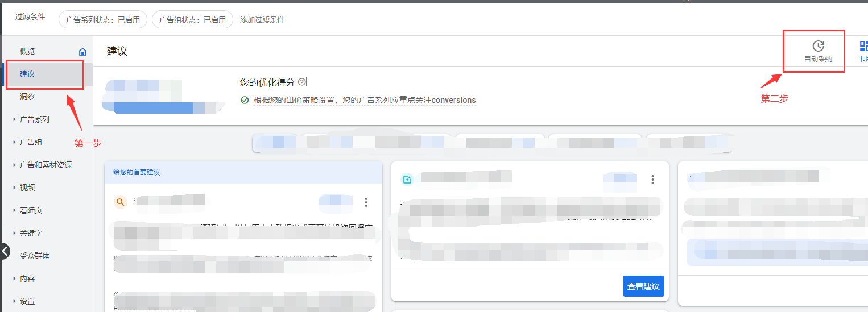Click the sparkle icon on middle card
Viewport: 868px width, 312px height.
point(407,180)
